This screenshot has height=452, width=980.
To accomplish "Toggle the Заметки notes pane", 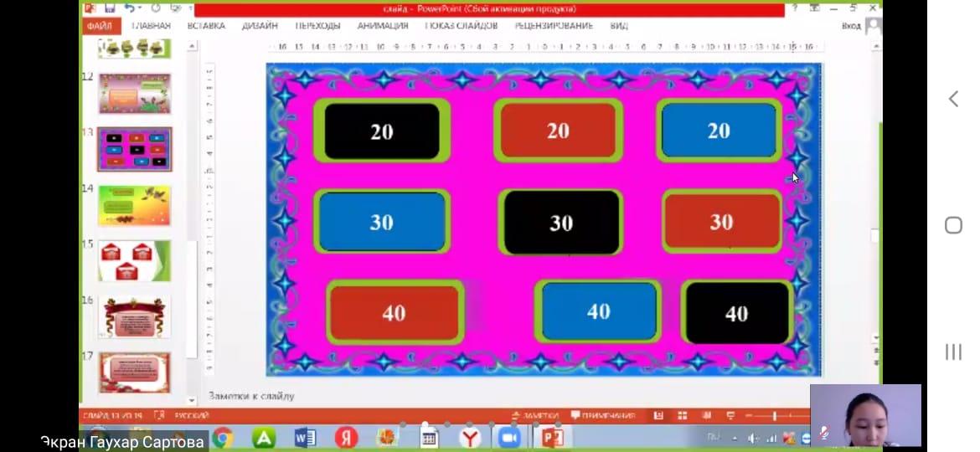I will click(x=535, y=415).
